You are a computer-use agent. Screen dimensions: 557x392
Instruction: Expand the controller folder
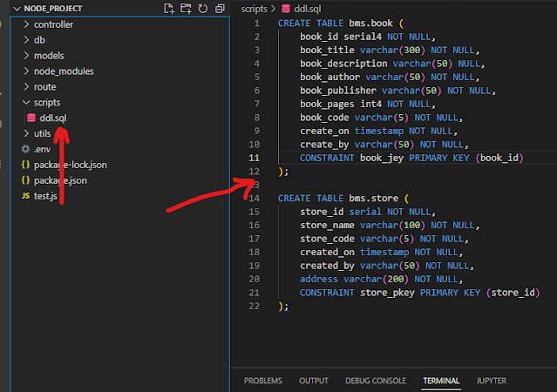click(26, 24)
